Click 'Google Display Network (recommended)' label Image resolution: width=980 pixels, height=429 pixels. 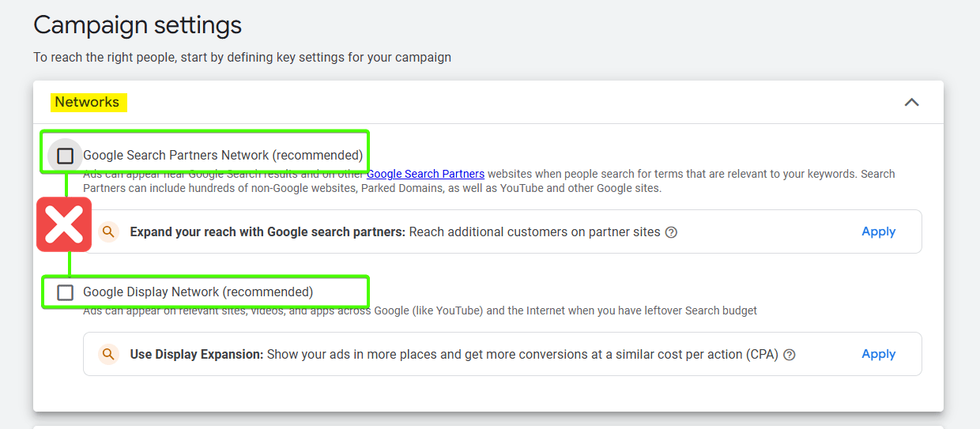click(198, 292)
